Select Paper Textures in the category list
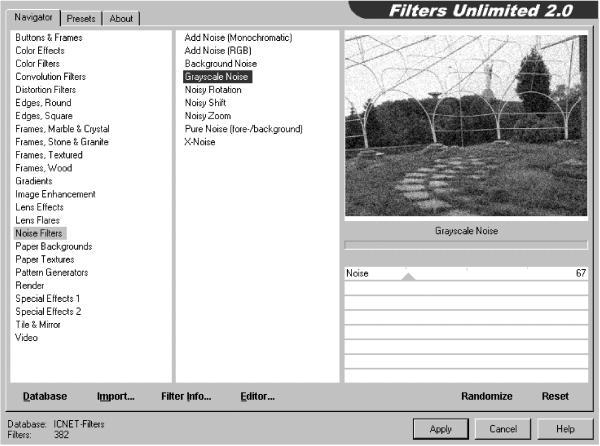Screen dimensions: 600x446 45,259
